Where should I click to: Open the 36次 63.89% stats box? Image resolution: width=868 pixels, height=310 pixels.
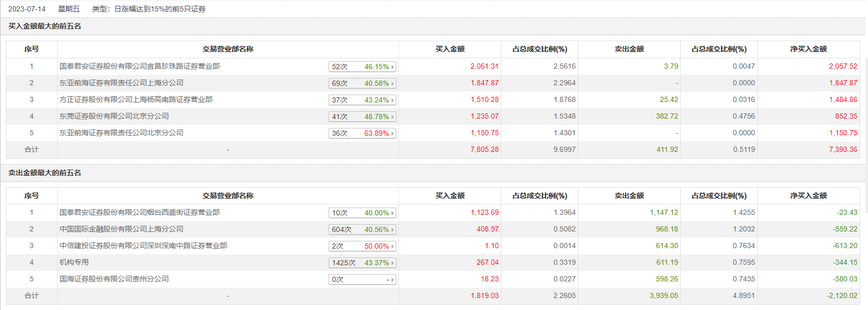362,133
